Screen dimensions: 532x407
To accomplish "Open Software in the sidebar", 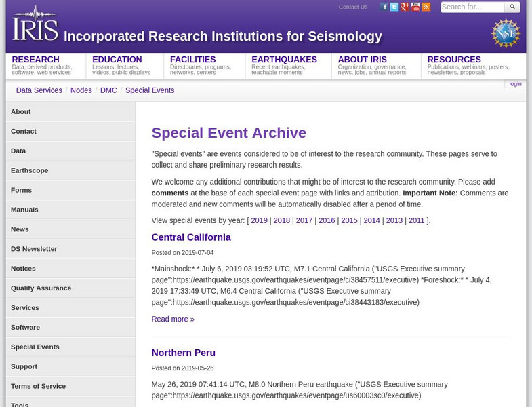I will tap(70, 327).
